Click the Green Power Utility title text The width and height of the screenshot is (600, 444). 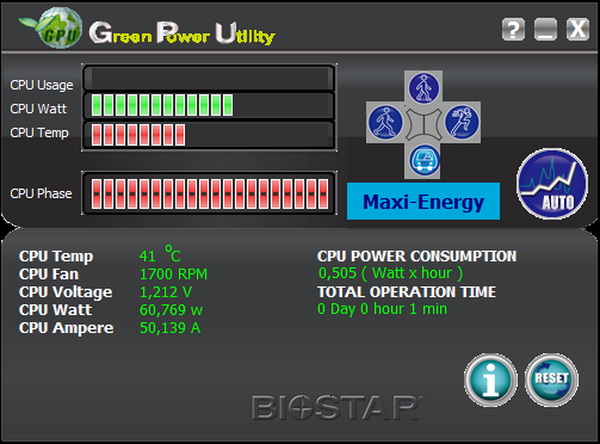[x=182, y=34]
